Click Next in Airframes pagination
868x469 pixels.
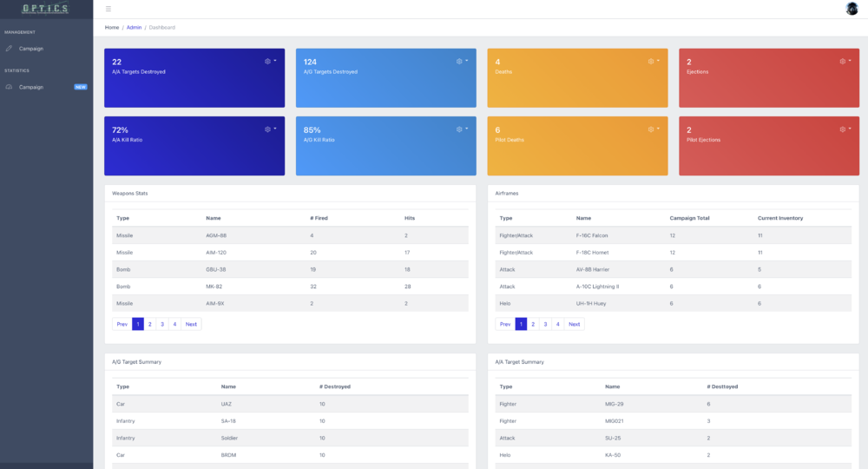pyautogui.click(x=574, y=324)
